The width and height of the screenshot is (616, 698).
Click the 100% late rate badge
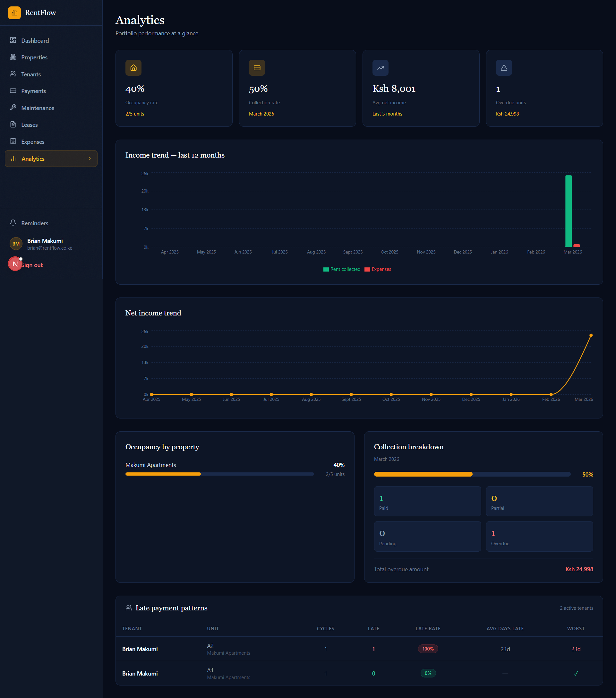tap(428, 649)
